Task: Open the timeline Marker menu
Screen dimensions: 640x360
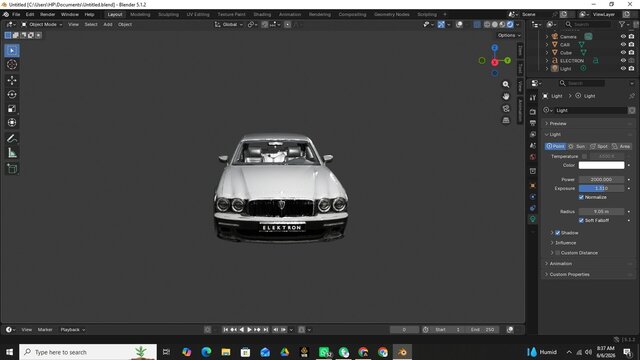Action: click(45, 330)
